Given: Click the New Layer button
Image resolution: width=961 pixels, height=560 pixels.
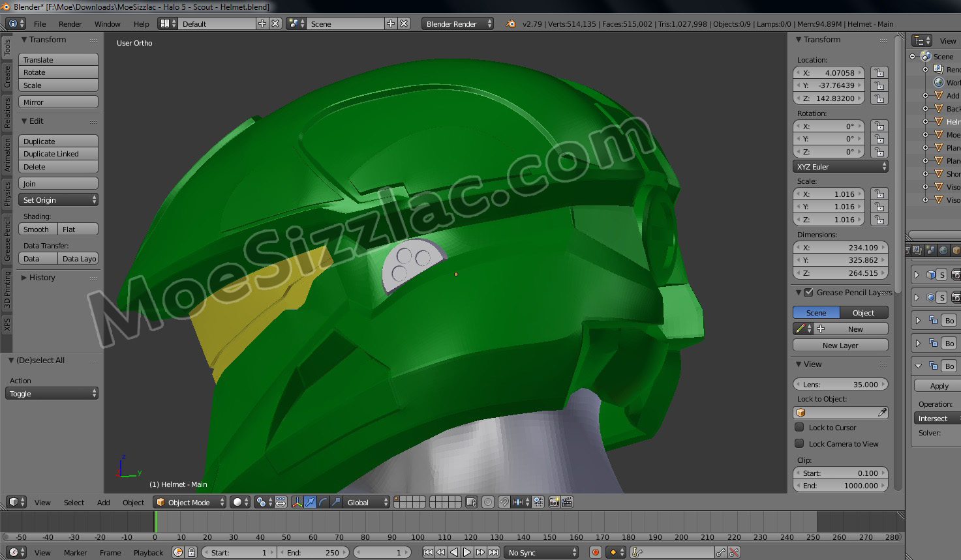Looking at the screenshot, I should tap(840, 345).
